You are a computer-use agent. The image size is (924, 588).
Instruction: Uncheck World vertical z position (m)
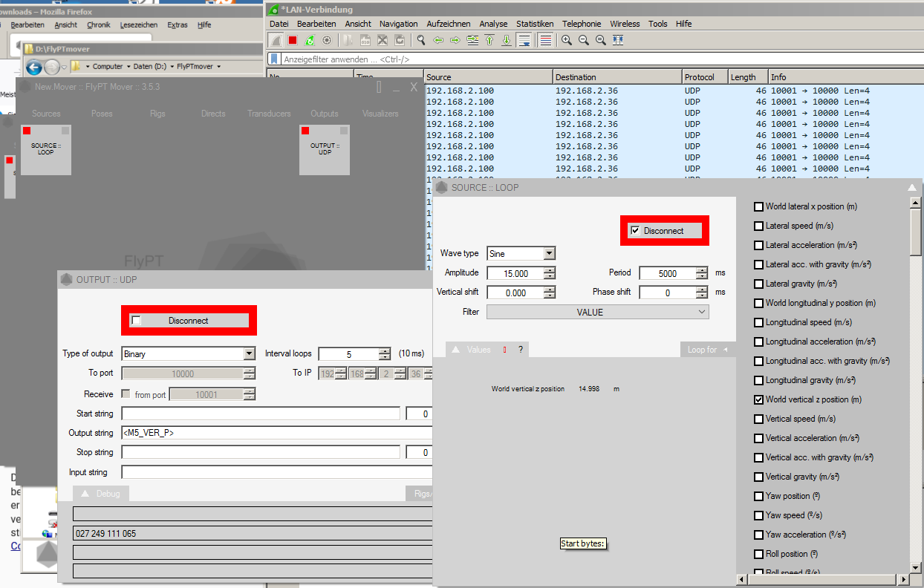point(758,399)
